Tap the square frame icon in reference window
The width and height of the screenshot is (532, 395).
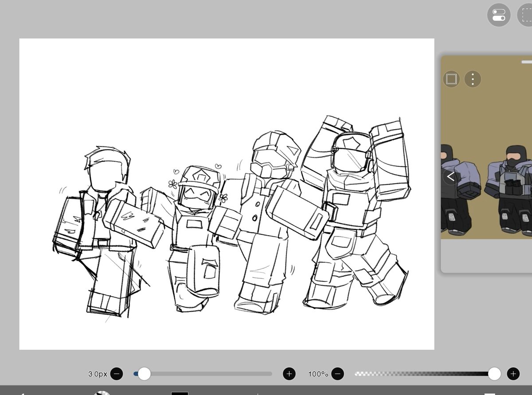point(451,79)
